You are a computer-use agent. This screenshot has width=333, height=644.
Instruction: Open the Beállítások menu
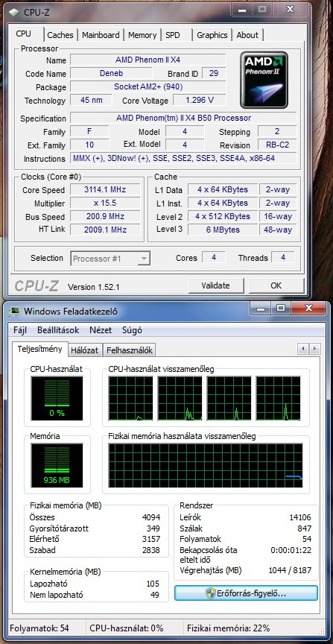coord(58,330)
